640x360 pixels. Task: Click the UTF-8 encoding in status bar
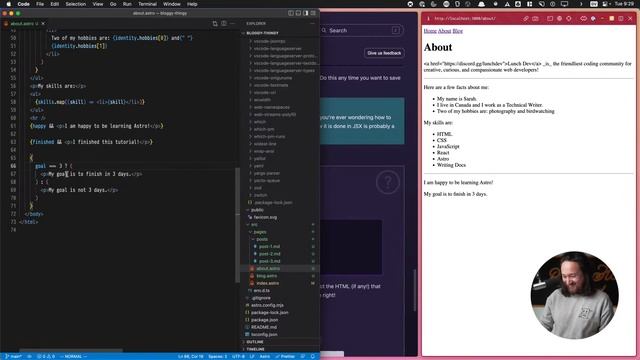pyautogui.click(x=238, y=356)
